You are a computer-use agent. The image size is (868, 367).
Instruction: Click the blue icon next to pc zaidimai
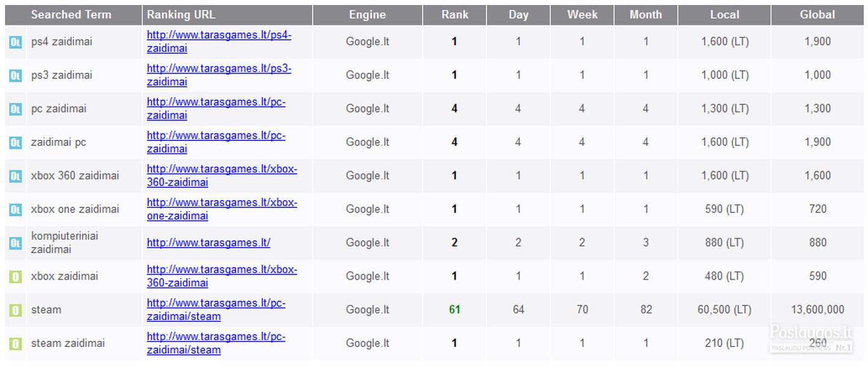pyautogui.click(x=15, y=109)
